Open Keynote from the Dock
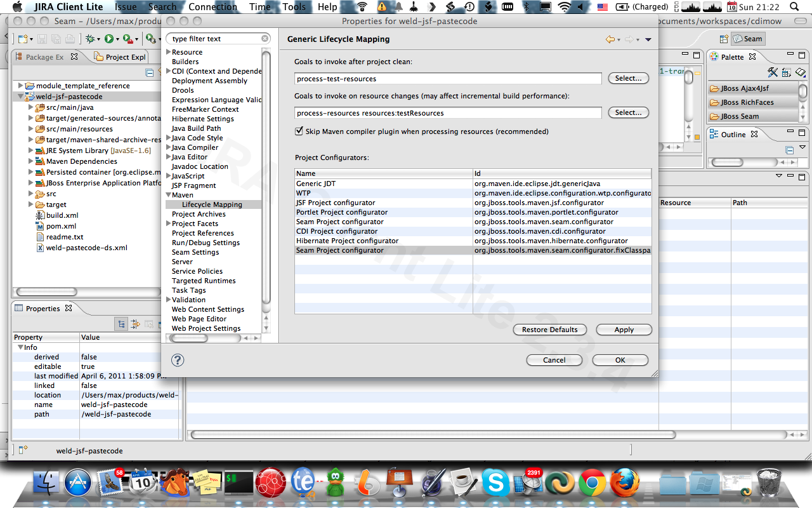The width and height of the screenshot is (812, 508). [x=399, y=483]
